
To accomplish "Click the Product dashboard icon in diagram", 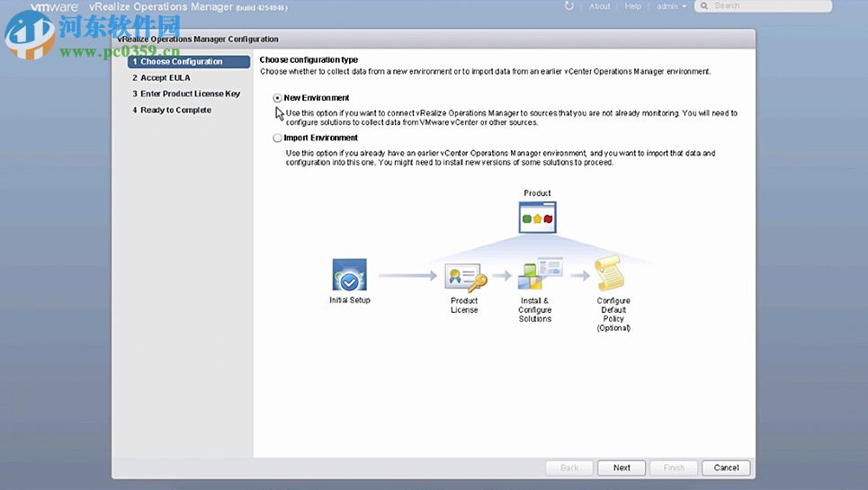I will [537, 218].
